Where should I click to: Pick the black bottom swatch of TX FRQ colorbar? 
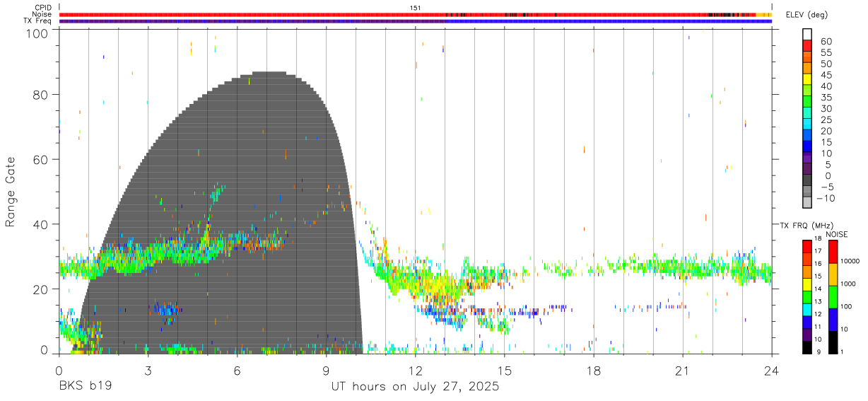[807, 347]
